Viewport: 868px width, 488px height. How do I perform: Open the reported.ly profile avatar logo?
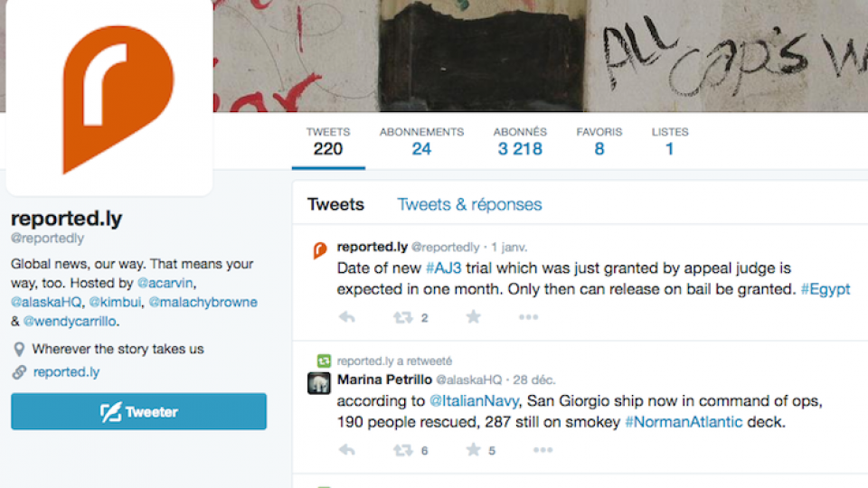(109, 98)
